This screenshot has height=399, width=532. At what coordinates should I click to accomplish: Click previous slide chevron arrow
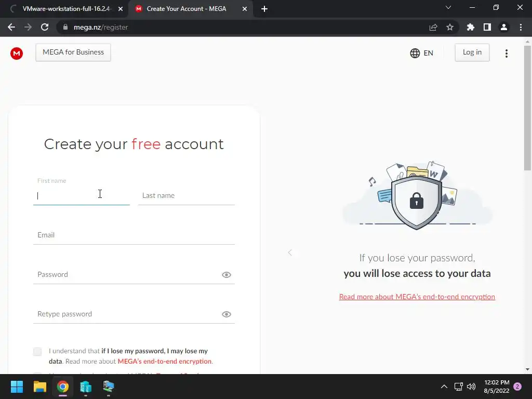point(290,252)
